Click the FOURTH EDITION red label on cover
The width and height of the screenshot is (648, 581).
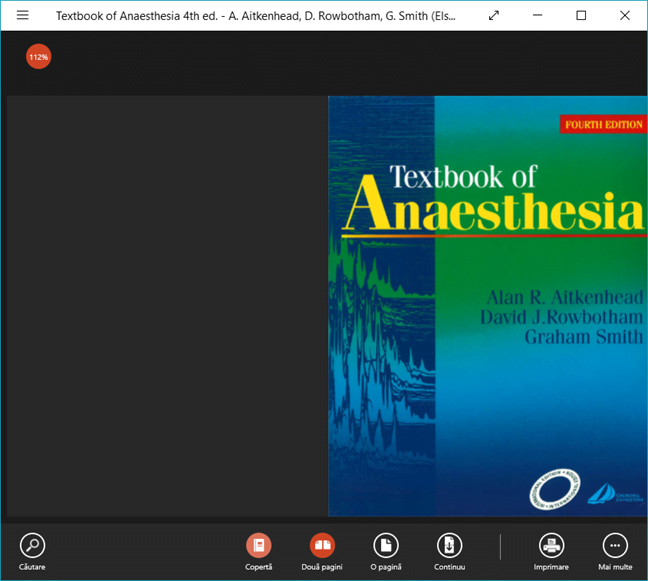(603, 124)
